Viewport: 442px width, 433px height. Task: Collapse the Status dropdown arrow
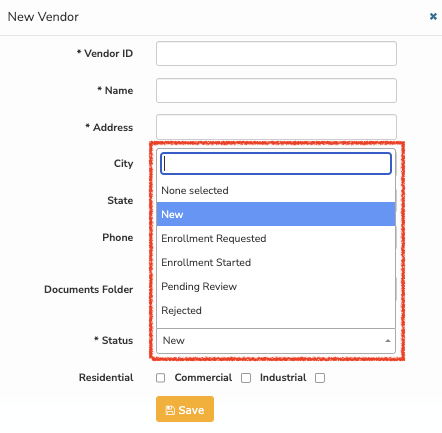pos(388,341)
